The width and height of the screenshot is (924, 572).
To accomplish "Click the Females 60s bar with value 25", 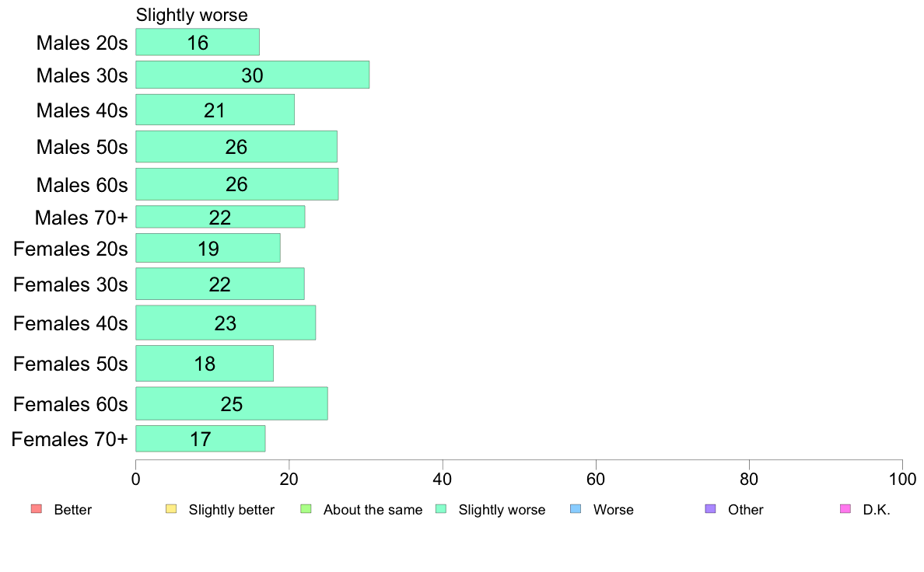I will tap(232, 403).
